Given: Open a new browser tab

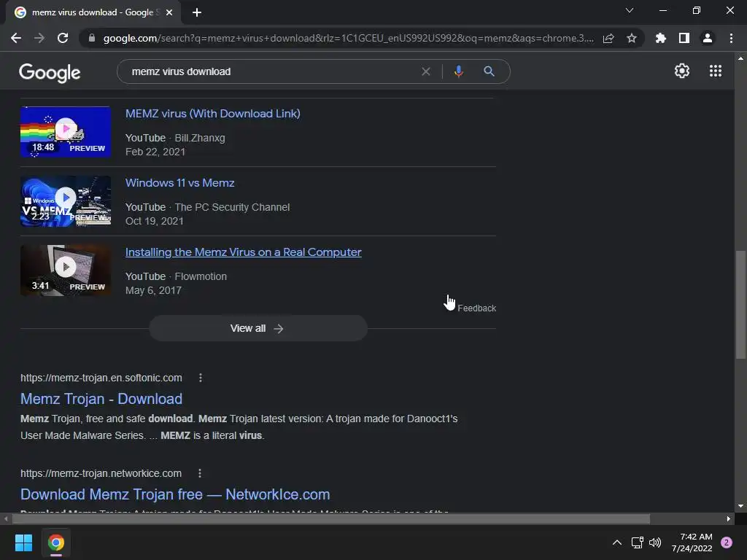Looking at the screenshot, I should pyautogui.click(x=197, y=12).
